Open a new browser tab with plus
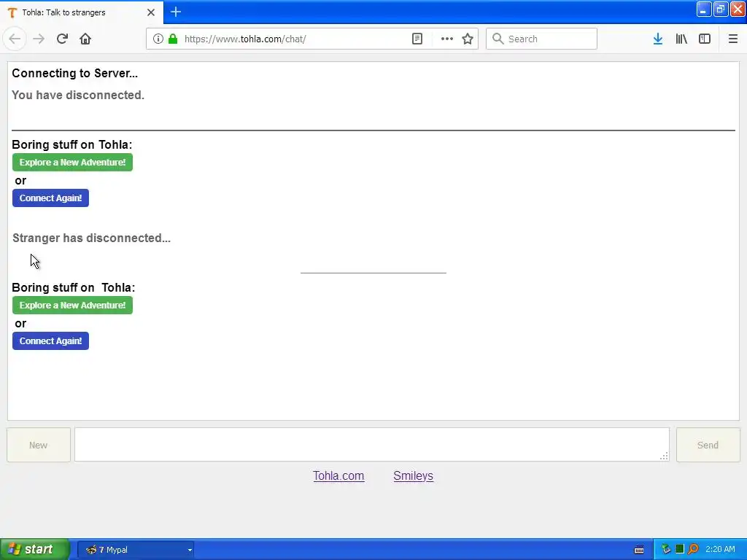This screenshot has height=560, width=747. click(176, 12)
